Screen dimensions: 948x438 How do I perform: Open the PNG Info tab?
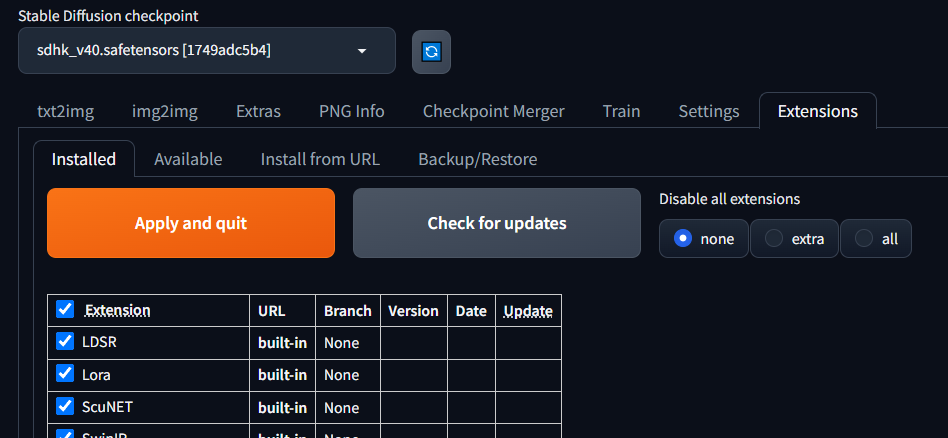351,111
